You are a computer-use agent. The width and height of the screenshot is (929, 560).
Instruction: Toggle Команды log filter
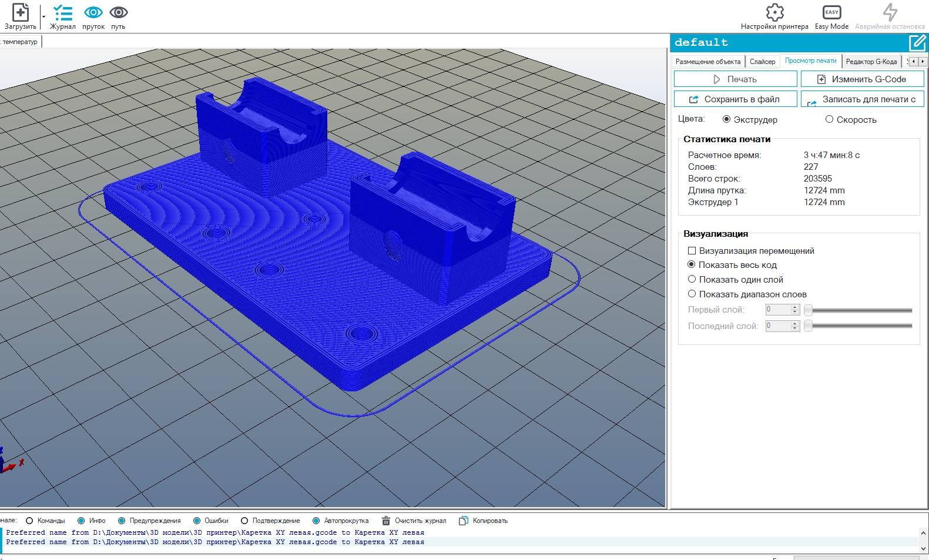click(29, 521)
